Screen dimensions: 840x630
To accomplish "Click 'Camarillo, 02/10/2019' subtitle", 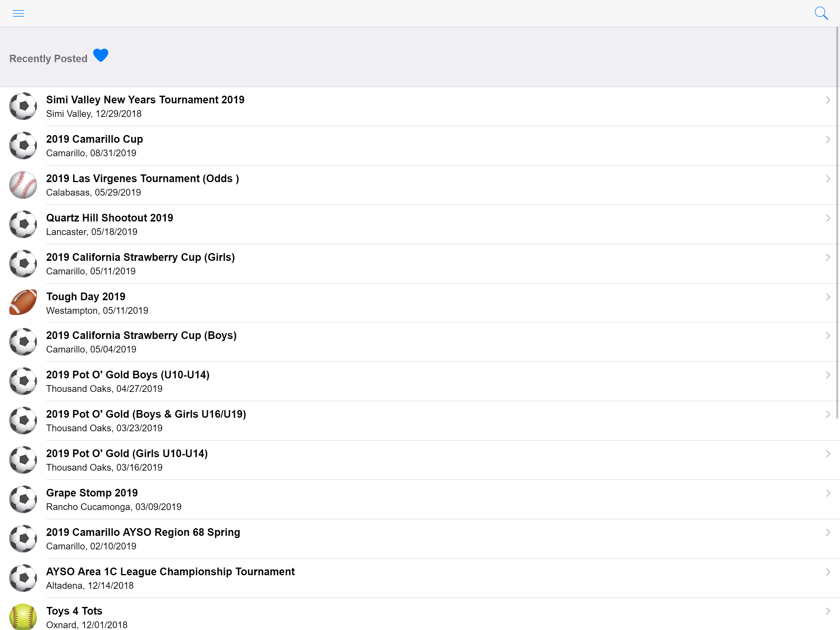I will point(91,546).
